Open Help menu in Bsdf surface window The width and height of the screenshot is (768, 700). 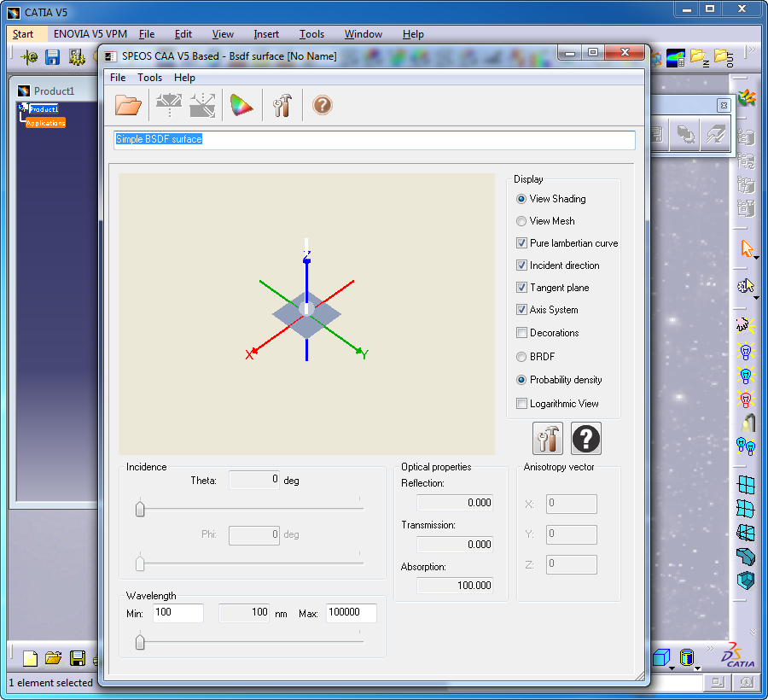click(x=184, y=78)
